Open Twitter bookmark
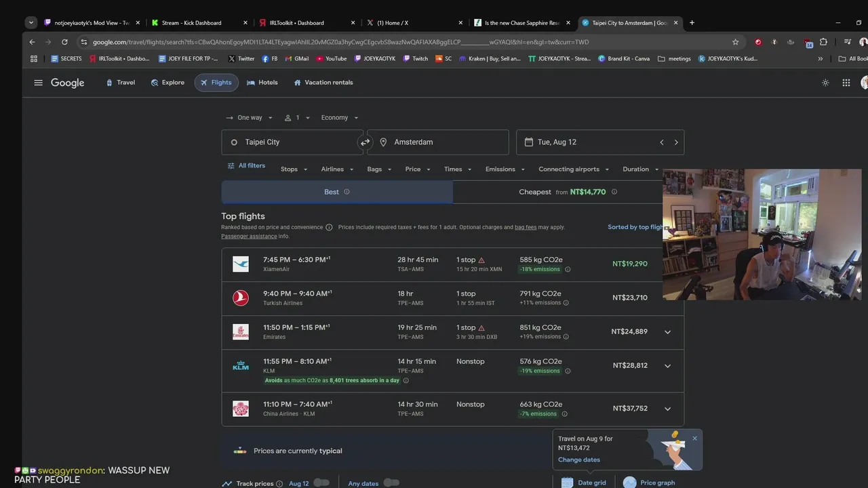The width and height of the screenshot is (868, 488). (241, 59)
